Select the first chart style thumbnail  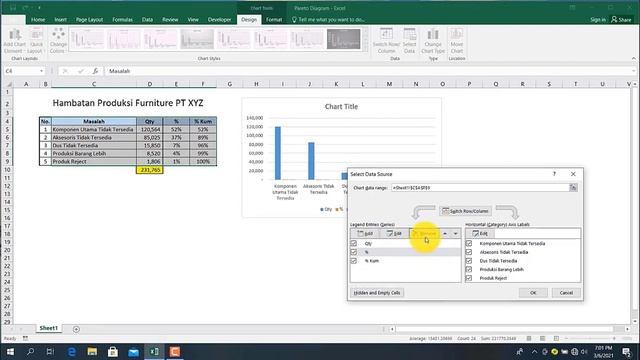(87, 39)
